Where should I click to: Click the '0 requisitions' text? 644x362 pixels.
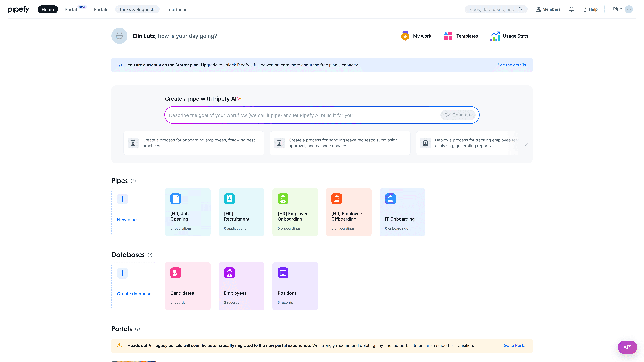[x=181, y=228]
